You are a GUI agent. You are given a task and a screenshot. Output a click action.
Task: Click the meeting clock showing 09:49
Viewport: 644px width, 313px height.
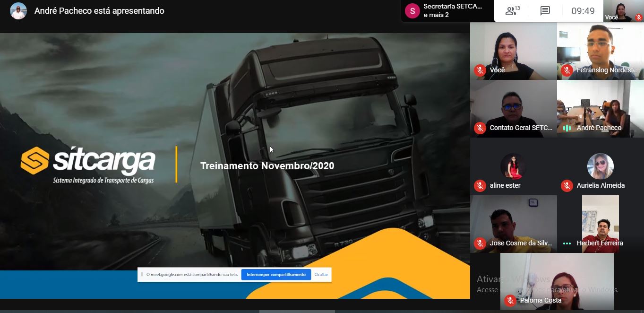coord(583,11)
